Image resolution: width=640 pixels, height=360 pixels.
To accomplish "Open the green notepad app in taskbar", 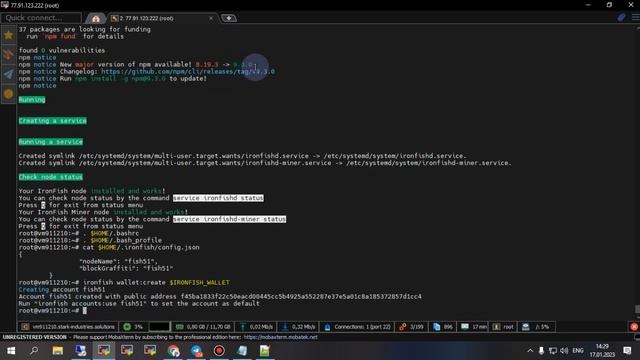I will pyautogui.click(x=265, y=351).
